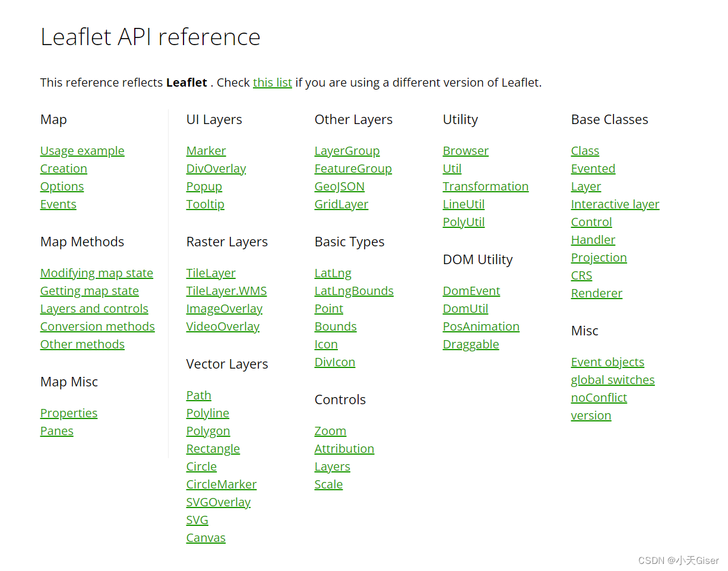Click the Transformation utility link
The width and height of the screenshot is (728, 571).
[x=485, y=186]
